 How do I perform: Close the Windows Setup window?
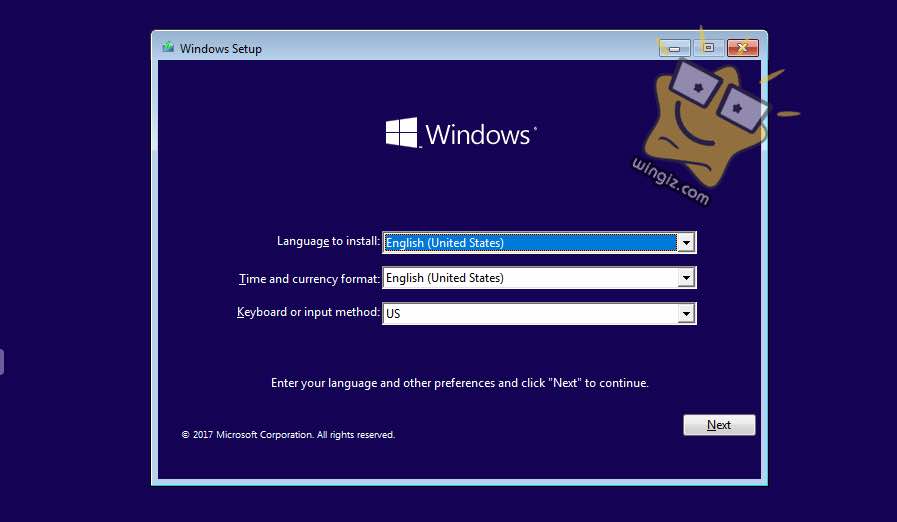pyautogui.click(x=743, y=48)
